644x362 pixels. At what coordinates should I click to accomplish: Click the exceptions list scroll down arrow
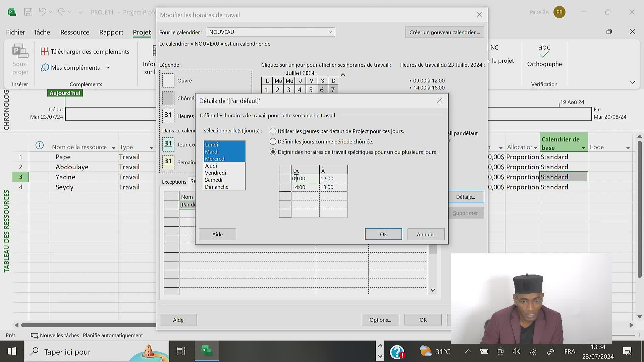[433, 290]
